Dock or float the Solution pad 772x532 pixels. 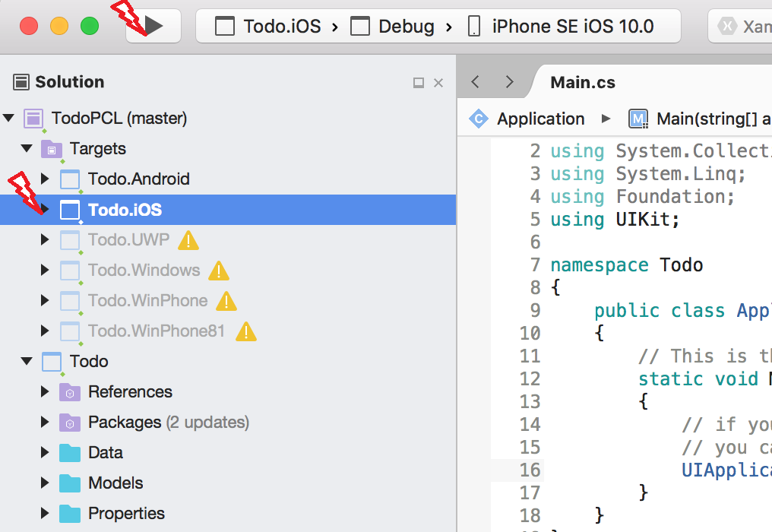tap(419, 83)
